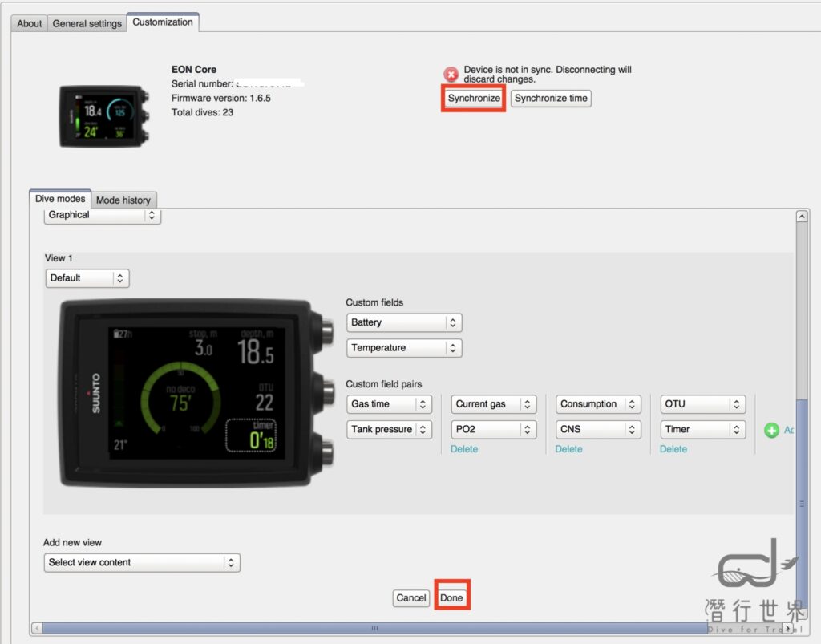The width and height of the screenshot is (821, 644).
Task: Click the EON Core device thumbnail
Action: click(103, 116)
